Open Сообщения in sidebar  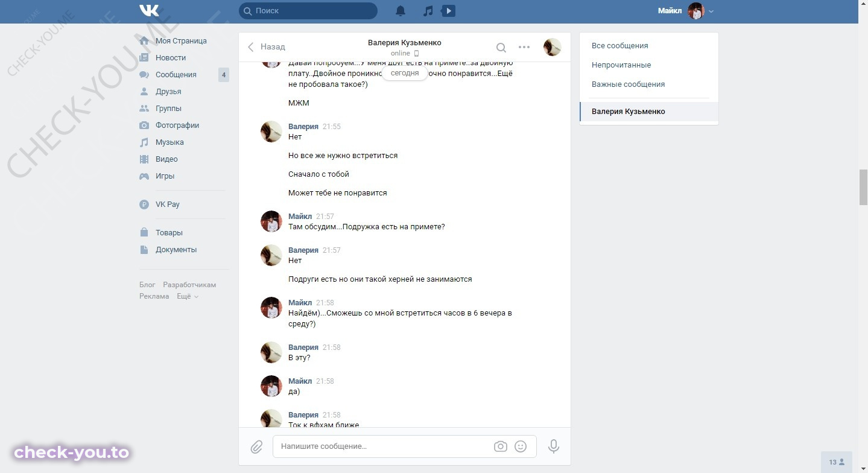[x=176, y=75]
